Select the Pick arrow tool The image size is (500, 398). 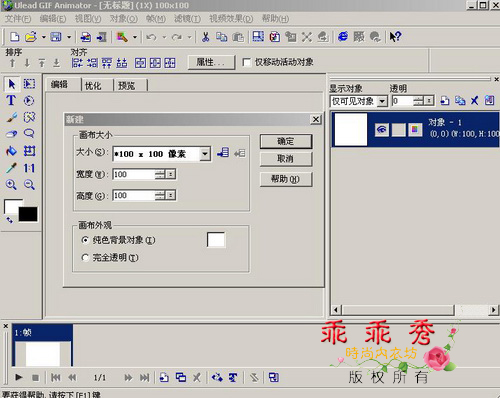[12, 84]
